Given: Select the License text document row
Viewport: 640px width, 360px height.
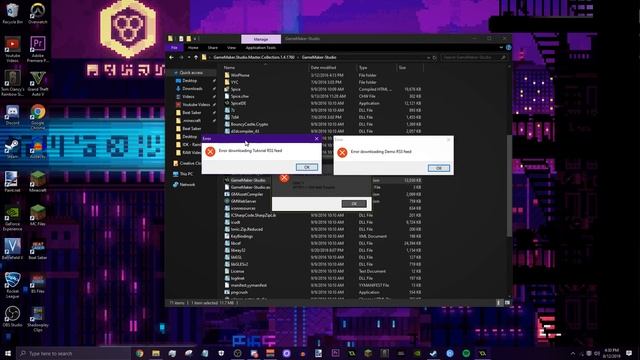Looking at the screenshot, I should coord(322,271).
